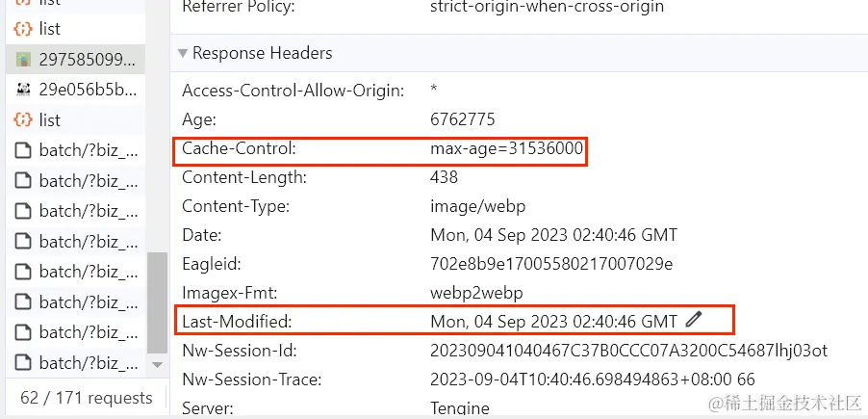Viewport: 868px width, 419px height.
Task: Click the Eagleid header name
Action: click(212, 264)
